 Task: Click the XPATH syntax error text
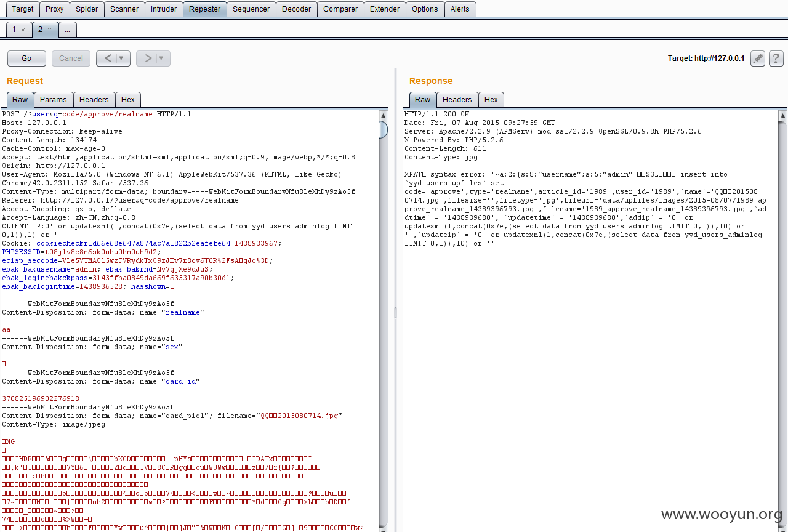click(x=446, y=174)
